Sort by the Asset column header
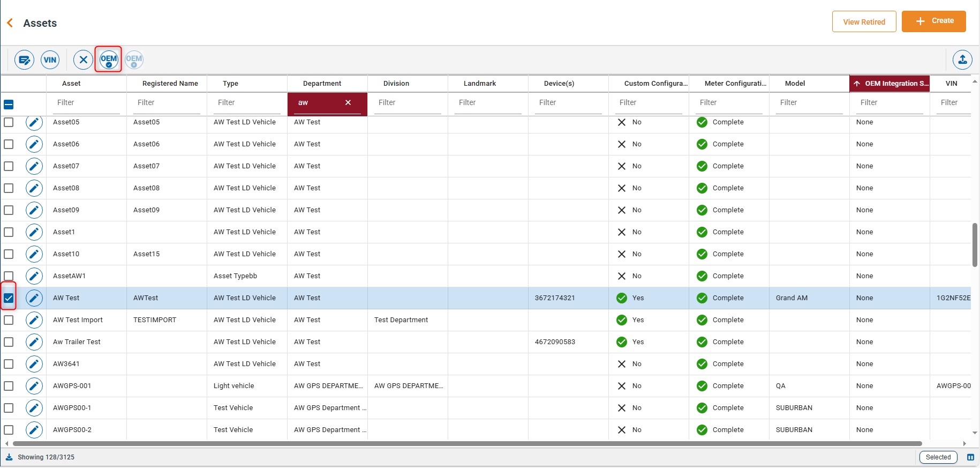Viewport: 980px width, 468px height. (x=71, y=84)
